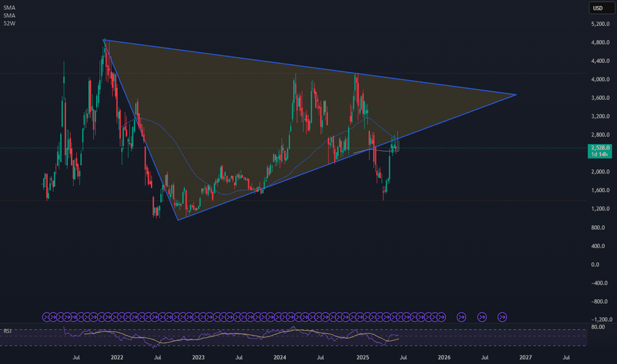Select the 52W indicator legend
This screenshot has width=617, height=364.
click(9, 24)
